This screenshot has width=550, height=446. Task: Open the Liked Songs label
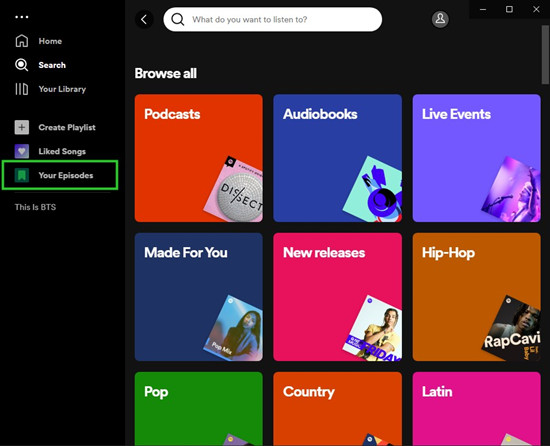click(x=62, y=151)
